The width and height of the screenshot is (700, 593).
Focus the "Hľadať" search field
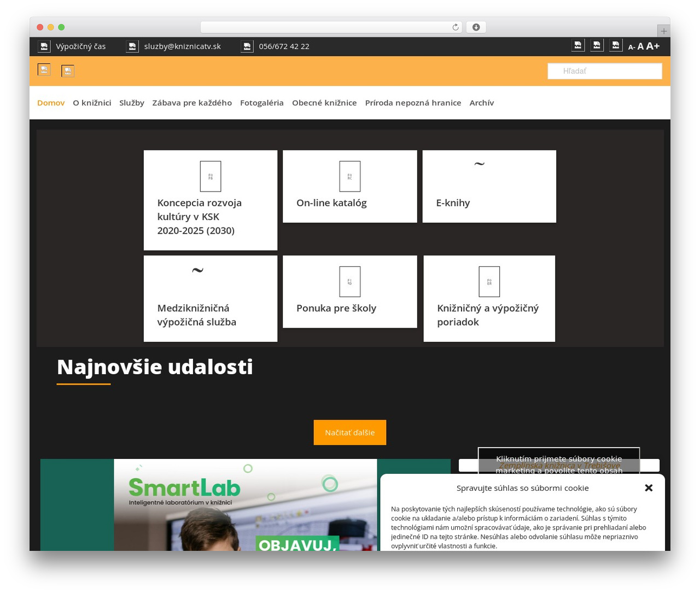(x=605, y=71)
